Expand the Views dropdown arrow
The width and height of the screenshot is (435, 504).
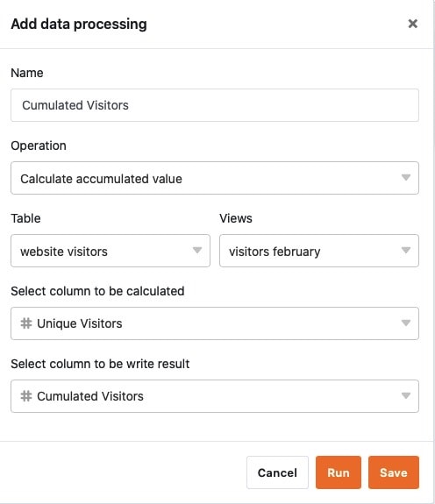pyautogui.click(x=406, y=250)
